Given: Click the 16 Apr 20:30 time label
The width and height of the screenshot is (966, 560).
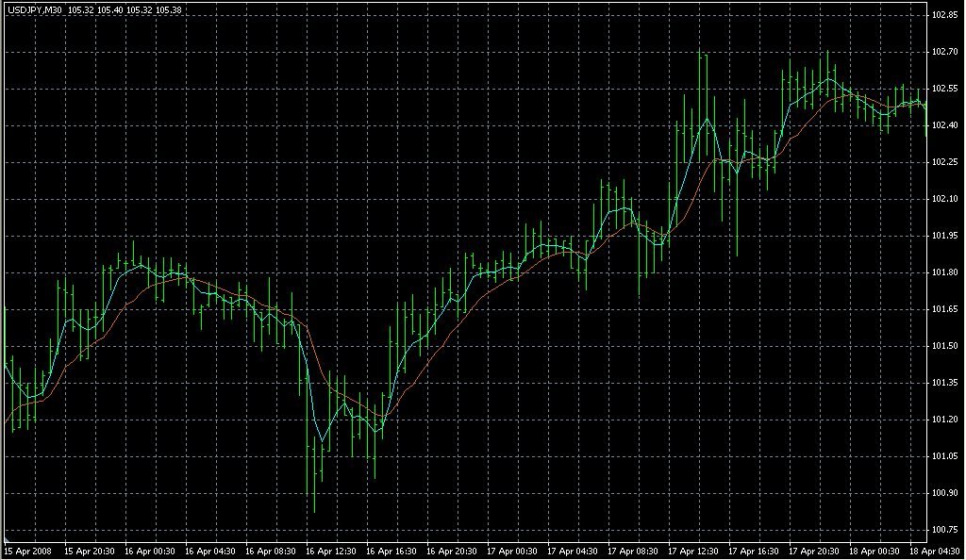Looking at the screenshot, I should tap(451, 551).
